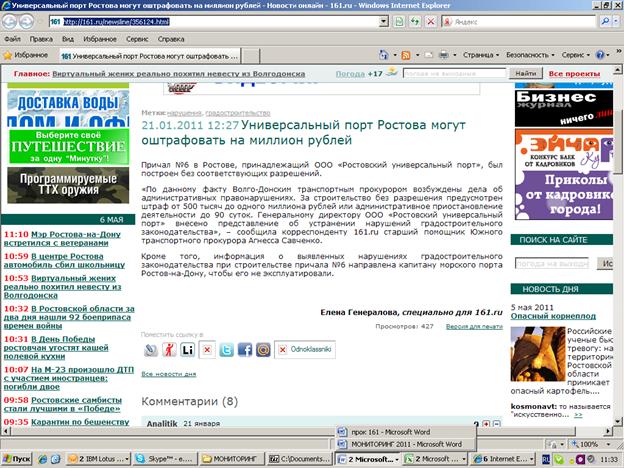Share article via Odnoklassniki button
The image size is (624, 468).
[305, 349]
